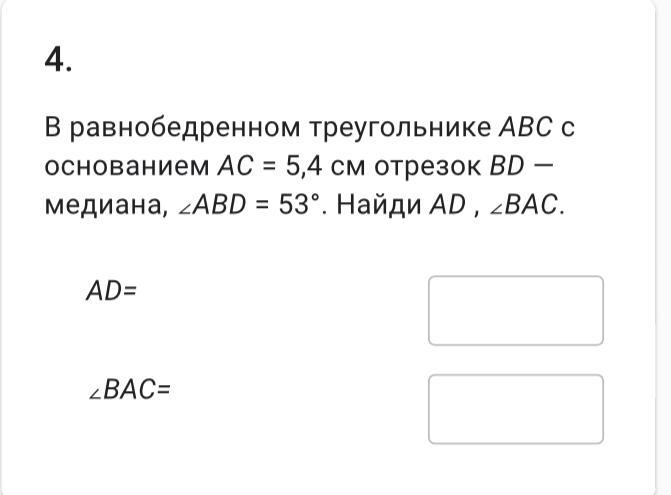Select the 'AD=' label
This screenshot has height=495, width=671.
(x=111, y=291)
